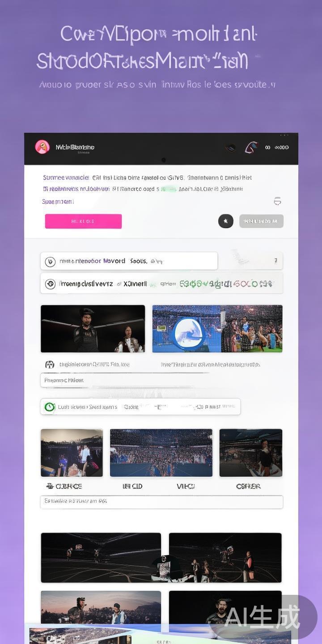Screen dimensions: 322x644
Task: Click the circular check icon in the first list row
Action: (x=50, y=261)
